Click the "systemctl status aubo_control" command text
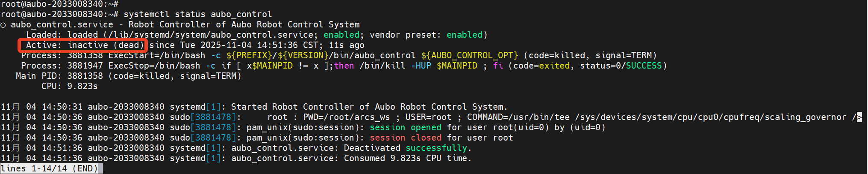Viewport: 868px width, 174px height. pyautogui.click(x=197, y=14)
